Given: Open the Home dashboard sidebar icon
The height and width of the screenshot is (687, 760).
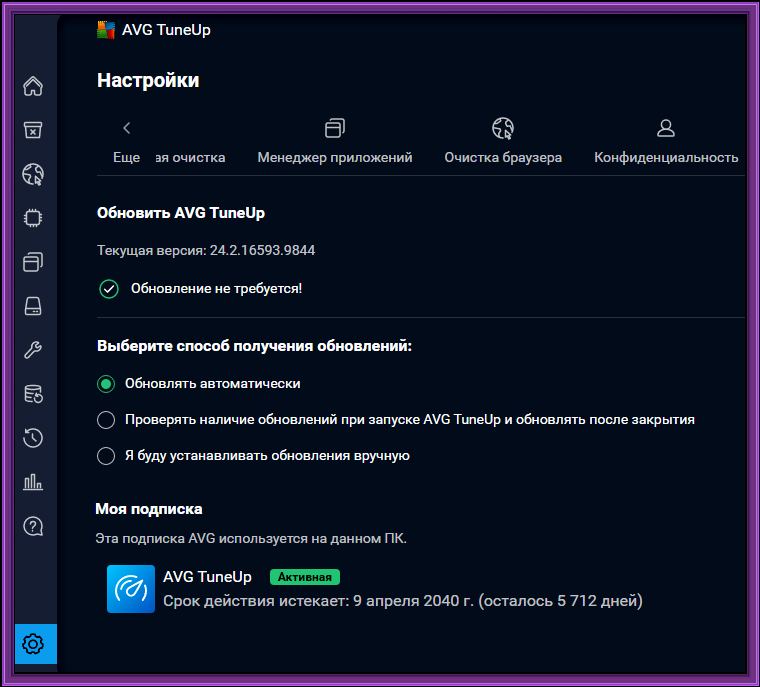Looking at the screenshot, I should coord(33,86).
